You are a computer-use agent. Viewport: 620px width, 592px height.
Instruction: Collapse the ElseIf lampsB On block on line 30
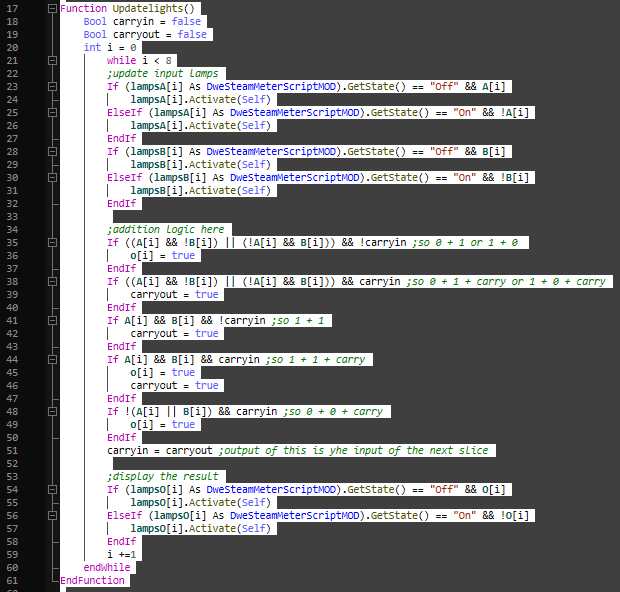coord(52,178)
